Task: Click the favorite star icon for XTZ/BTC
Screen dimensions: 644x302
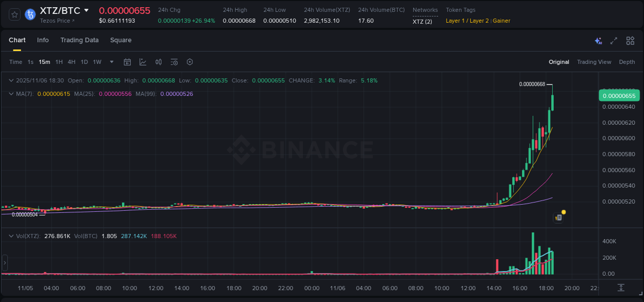Action: [x=14, y=14]
